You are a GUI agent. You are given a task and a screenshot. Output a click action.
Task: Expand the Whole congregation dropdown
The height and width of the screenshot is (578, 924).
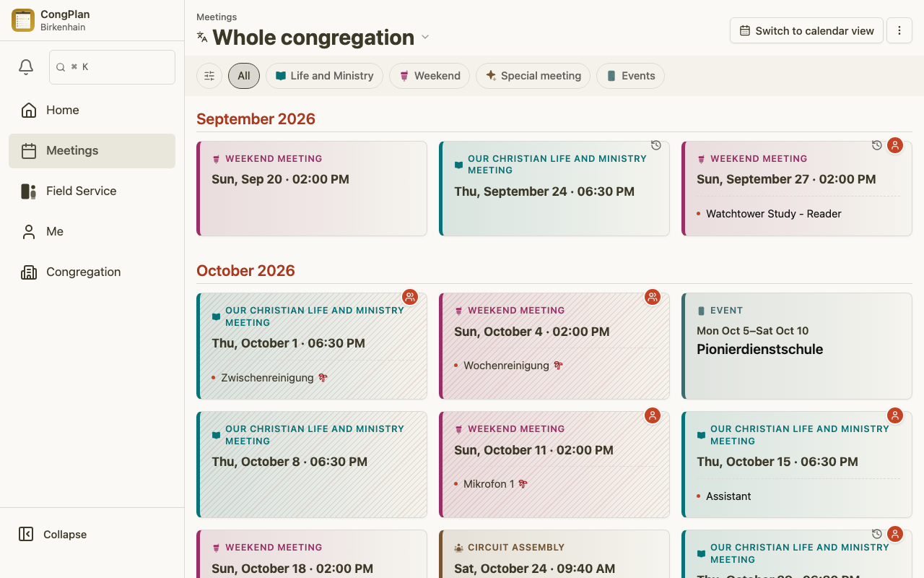click(x=425, y=37)
